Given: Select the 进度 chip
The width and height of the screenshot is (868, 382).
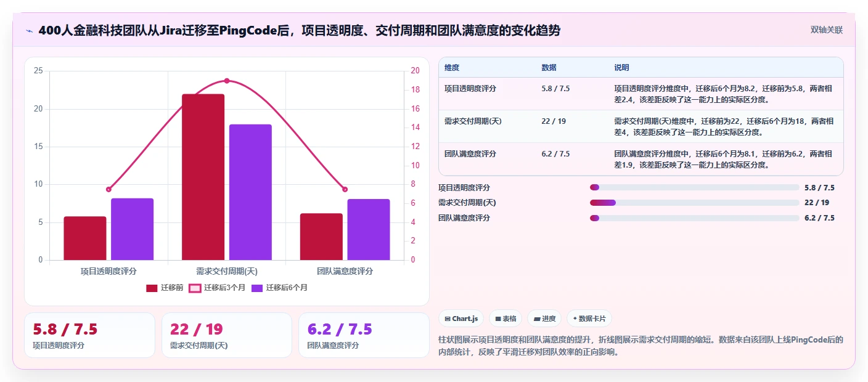Looking at the screenshot, I should [x=544, y=319].
